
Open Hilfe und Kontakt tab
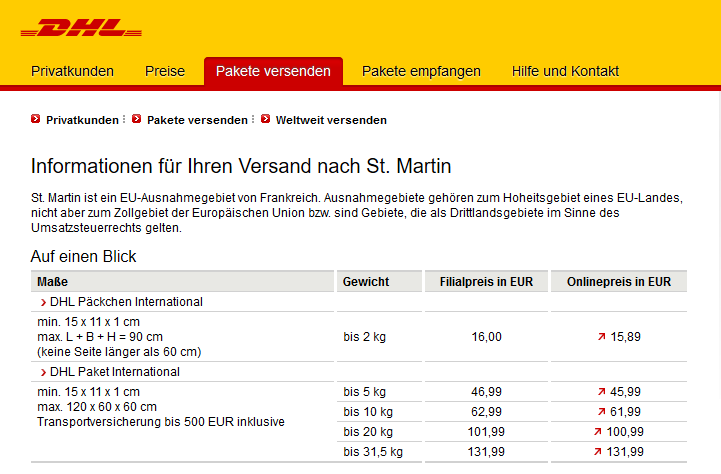(x=565, y=71)
